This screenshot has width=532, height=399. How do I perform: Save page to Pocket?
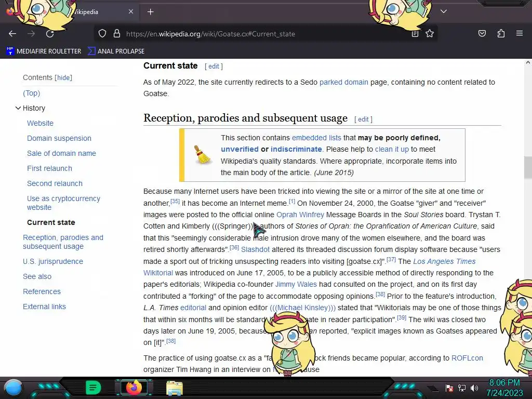482,33
